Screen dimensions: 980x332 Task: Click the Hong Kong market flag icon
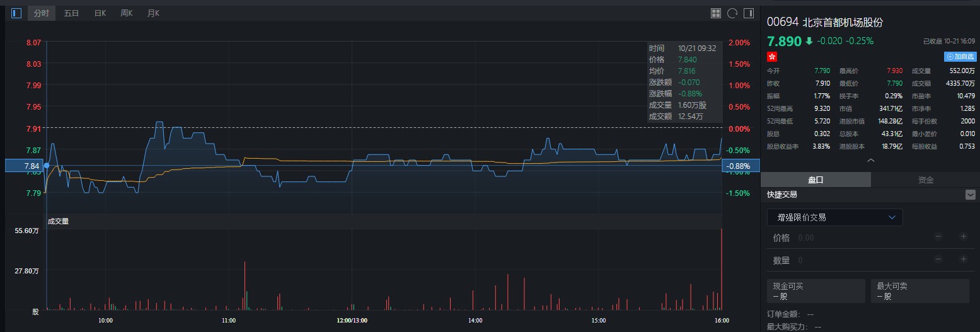pos(772,57)
